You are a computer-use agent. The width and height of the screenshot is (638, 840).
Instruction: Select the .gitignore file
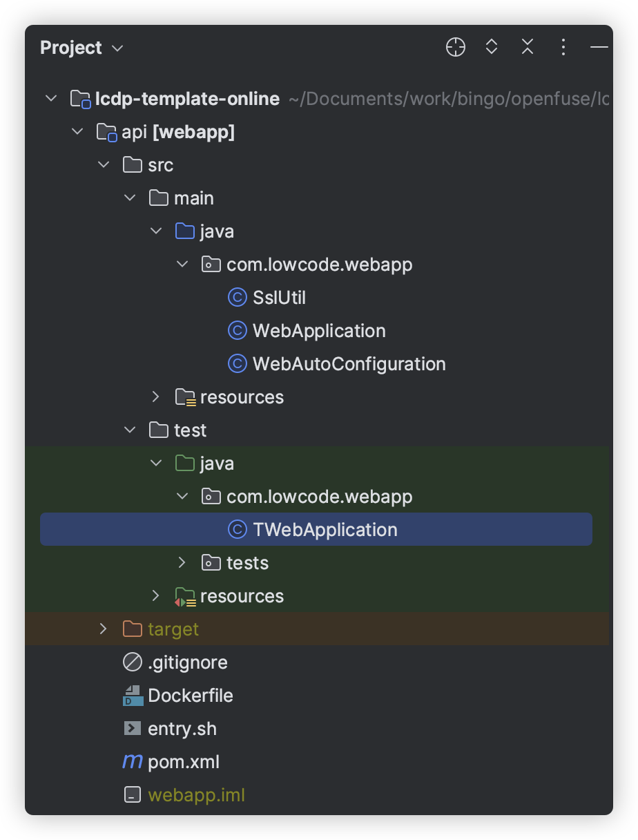point(187,662)
